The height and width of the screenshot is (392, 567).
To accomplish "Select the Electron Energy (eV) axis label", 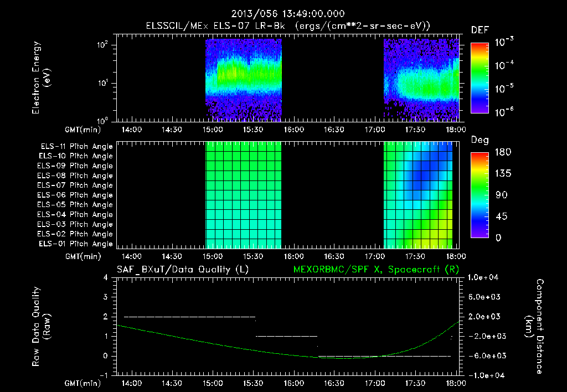I will 41,78.
